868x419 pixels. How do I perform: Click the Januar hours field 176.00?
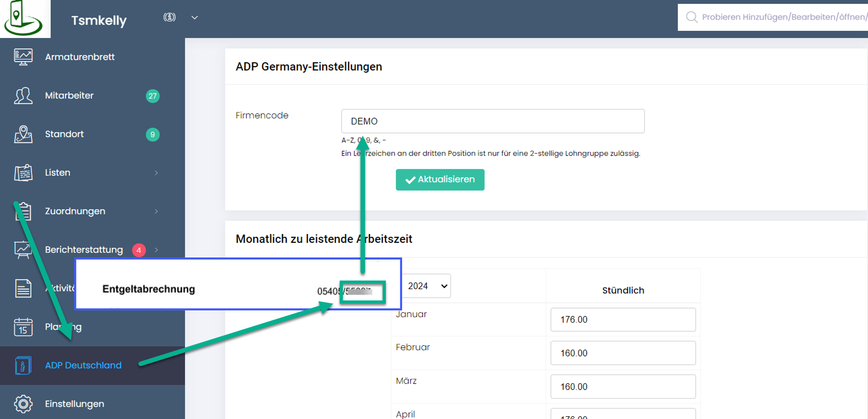tap(623, 319)
